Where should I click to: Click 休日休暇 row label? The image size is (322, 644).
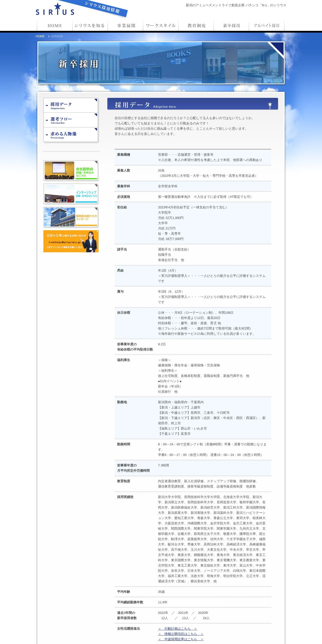point(124,313)
